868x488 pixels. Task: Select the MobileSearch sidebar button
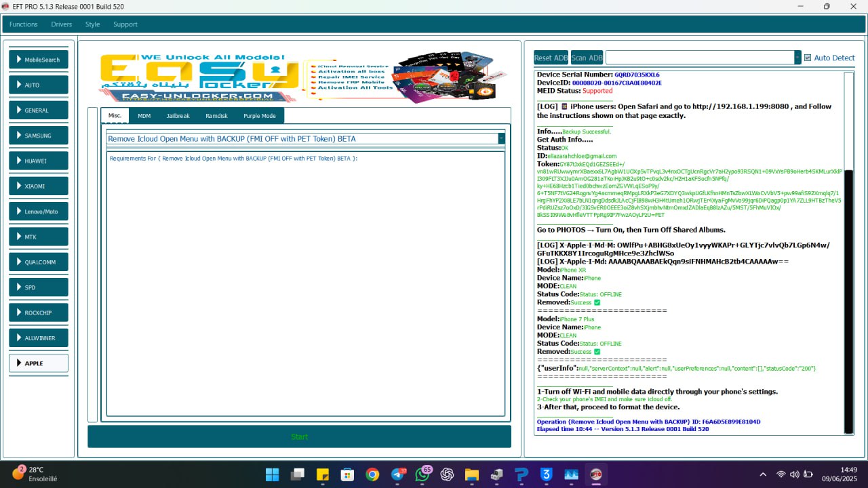click(x=39, y=60)
